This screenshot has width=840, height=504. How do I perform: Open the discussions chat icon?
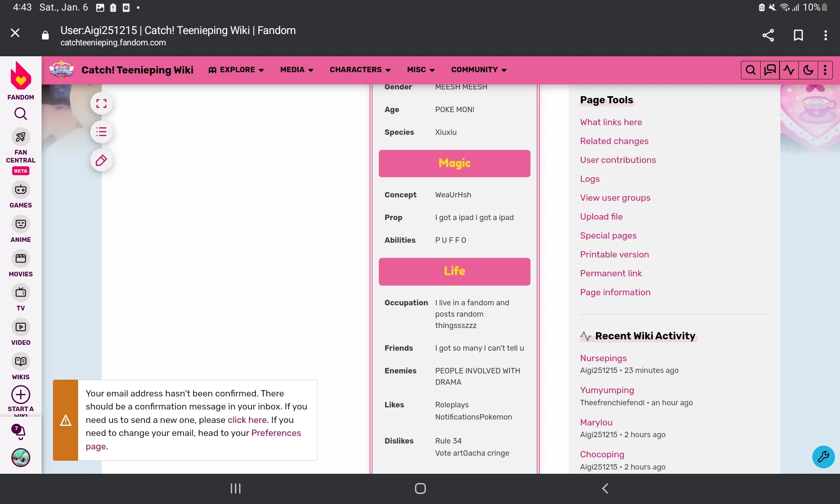click(x=770, y=70)
